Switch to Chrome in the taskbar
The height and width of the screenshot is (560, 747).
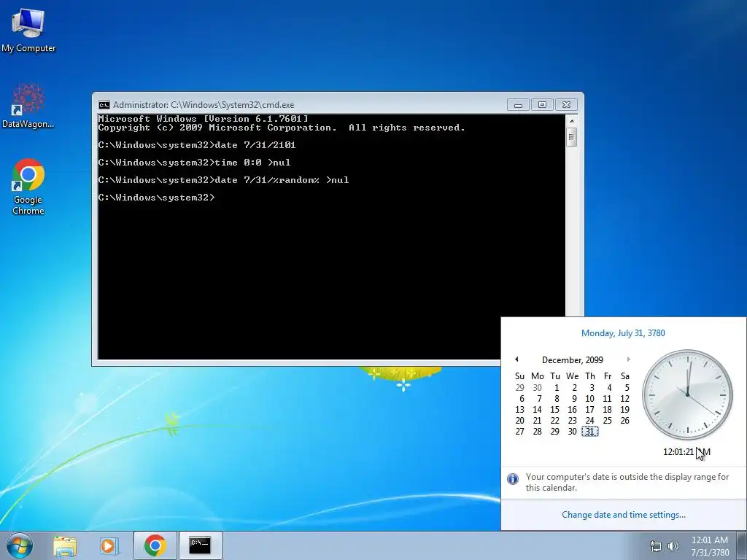pyautogui.click(x=155, y=545)
